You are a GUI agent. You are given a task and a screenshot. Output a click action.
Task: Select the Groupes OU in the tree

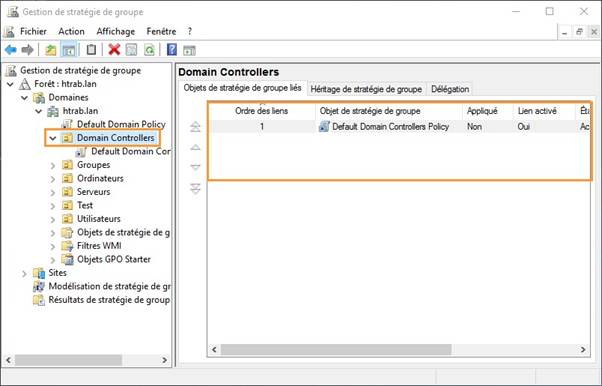tap(93, 165)
